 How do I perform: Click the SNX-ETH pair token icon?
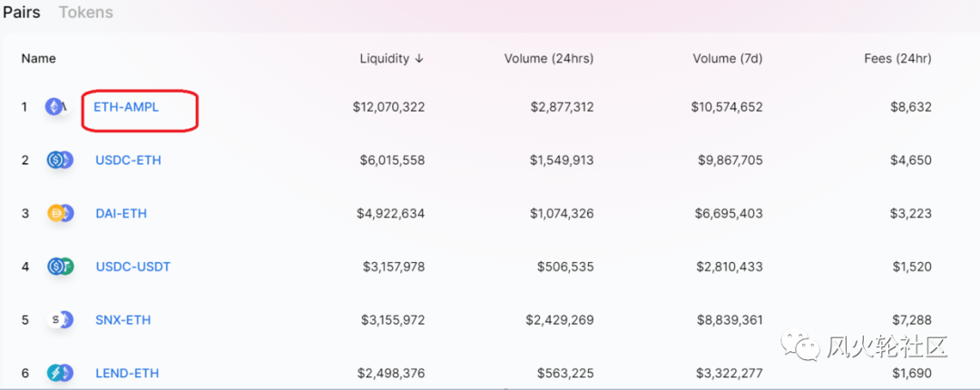coord(59,320)
